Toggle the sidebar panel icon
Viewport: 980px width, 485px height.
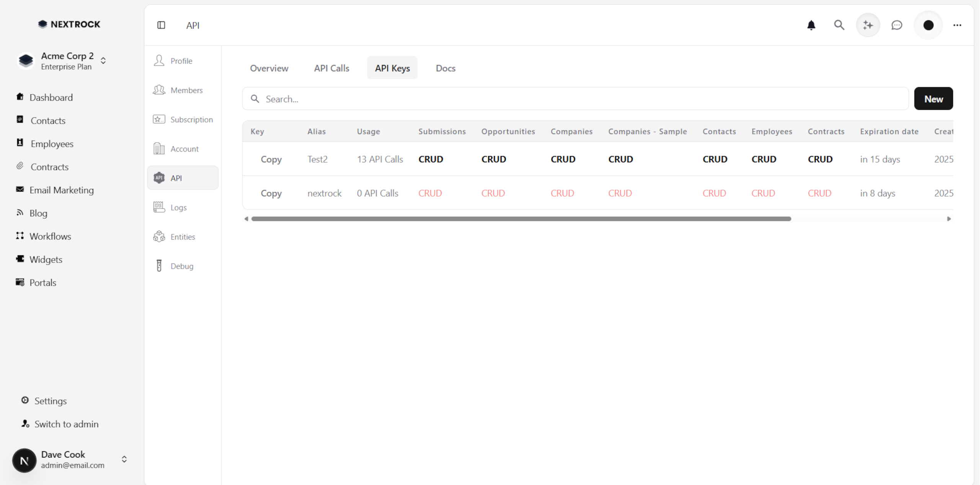pos(161,25)
